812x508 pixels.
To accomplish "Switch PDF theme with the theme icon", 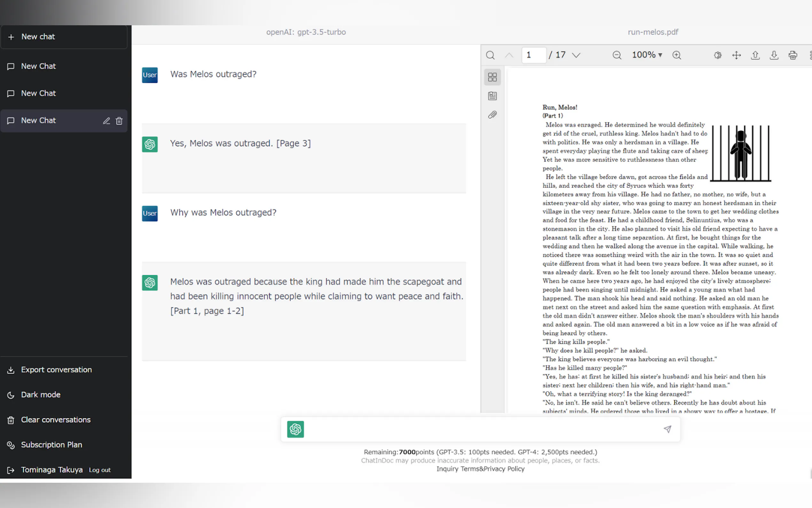I will pos(718,55).
